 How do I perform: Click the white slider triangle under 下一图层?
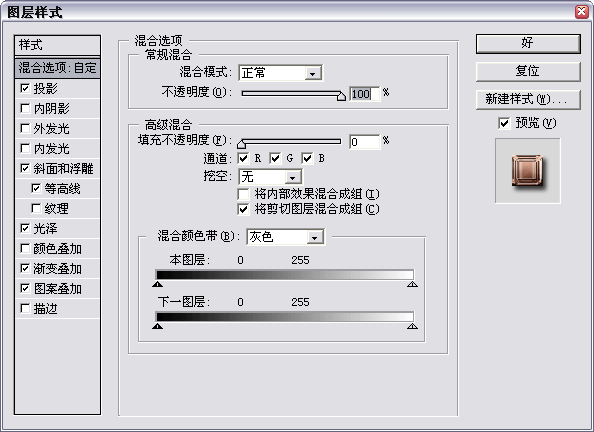point(413,326)
